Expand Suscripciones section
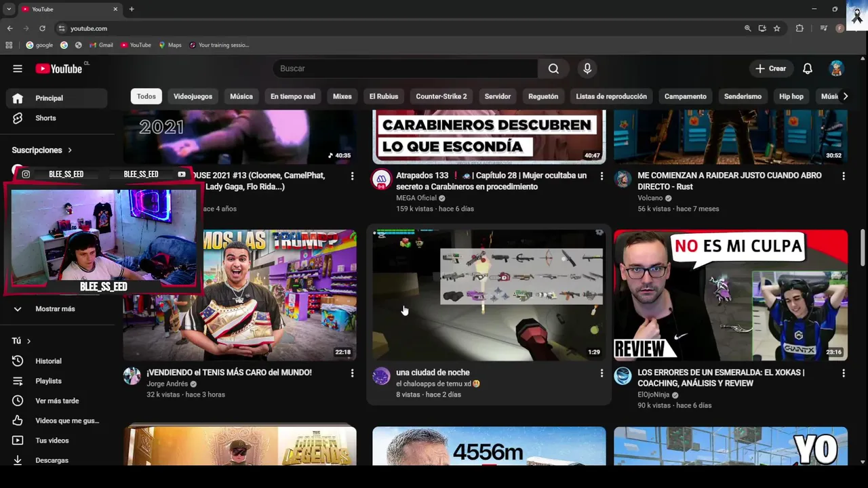The width and height of the screenshot is (868, 488). coord(42,150)
